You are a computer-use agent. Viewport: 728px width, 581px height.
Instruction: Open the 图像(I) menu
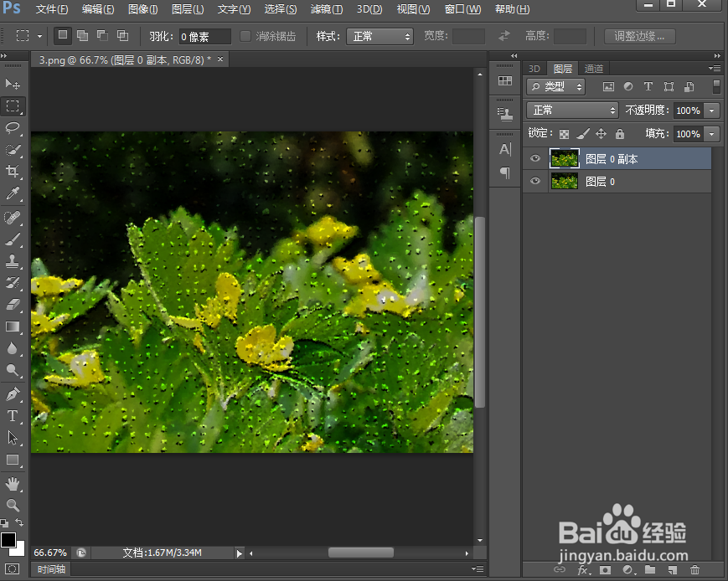pyautogui.click(x=143, y=9)
